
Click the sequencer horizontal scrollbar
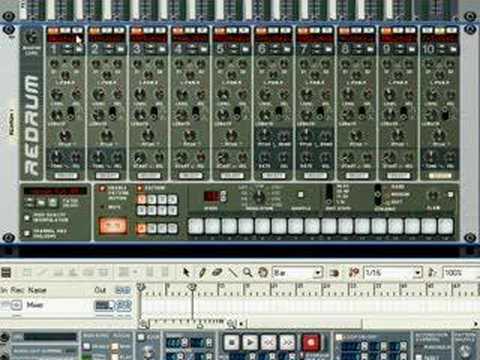coord(305,323)
